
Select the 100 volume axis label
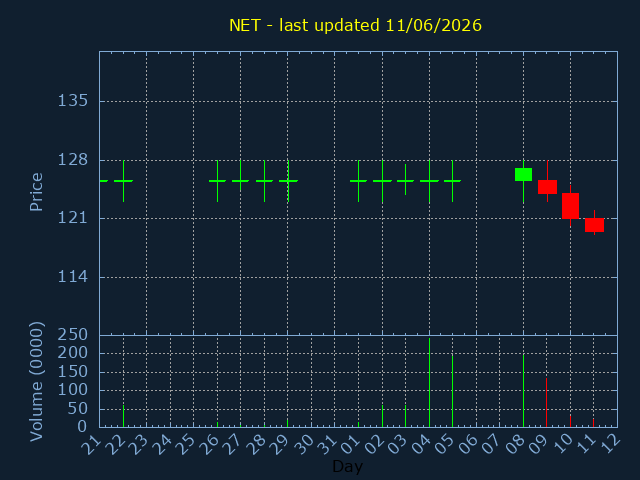coord(73,390)
